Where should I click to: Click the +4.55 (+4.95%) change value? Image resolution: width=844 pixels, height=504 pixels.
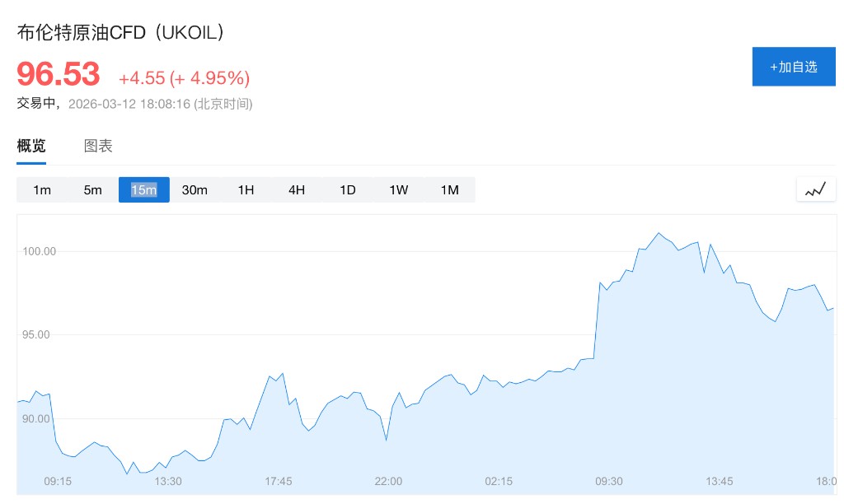(184, 78)
